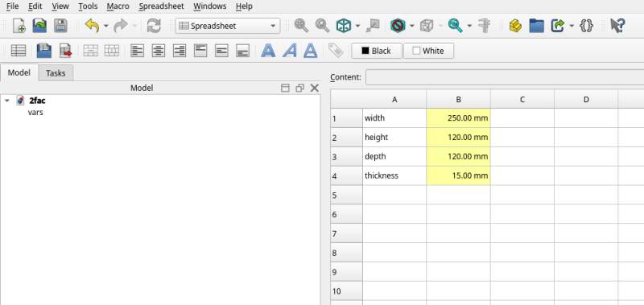Align cell text to the left
Image resolution: width=644 pixels, height=305 pixels.
[x=137, y=51]
